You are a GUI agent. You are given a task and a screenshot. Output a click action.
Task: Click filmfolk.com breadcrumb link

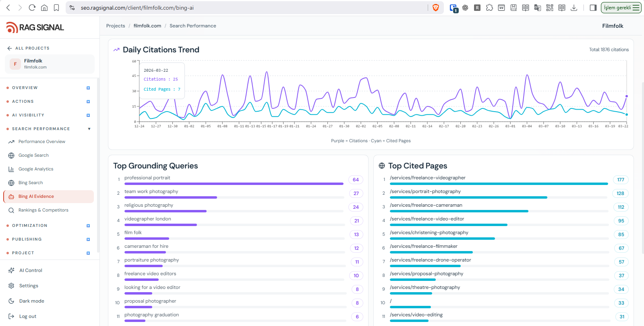coord(147,26)
